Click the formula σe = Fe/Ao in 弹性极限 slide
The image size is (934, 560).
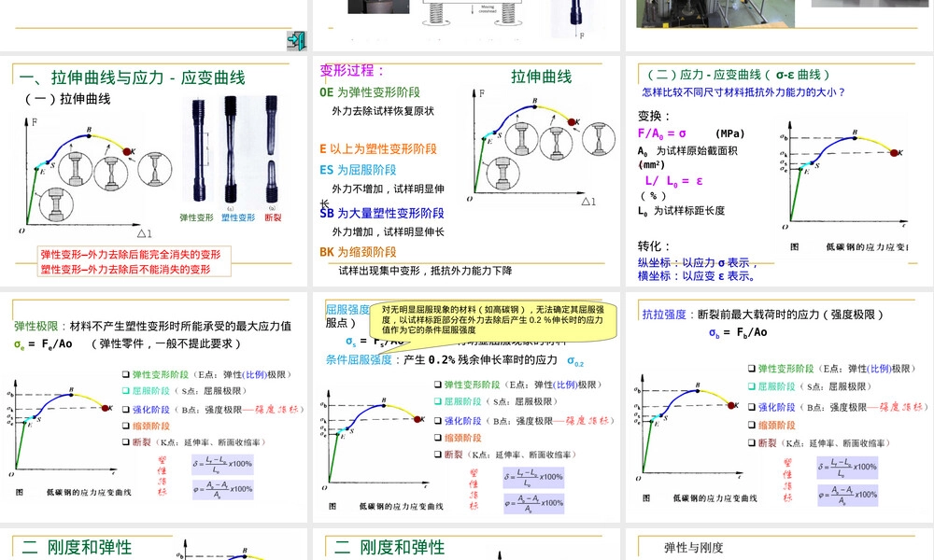(x=43, y=344)
